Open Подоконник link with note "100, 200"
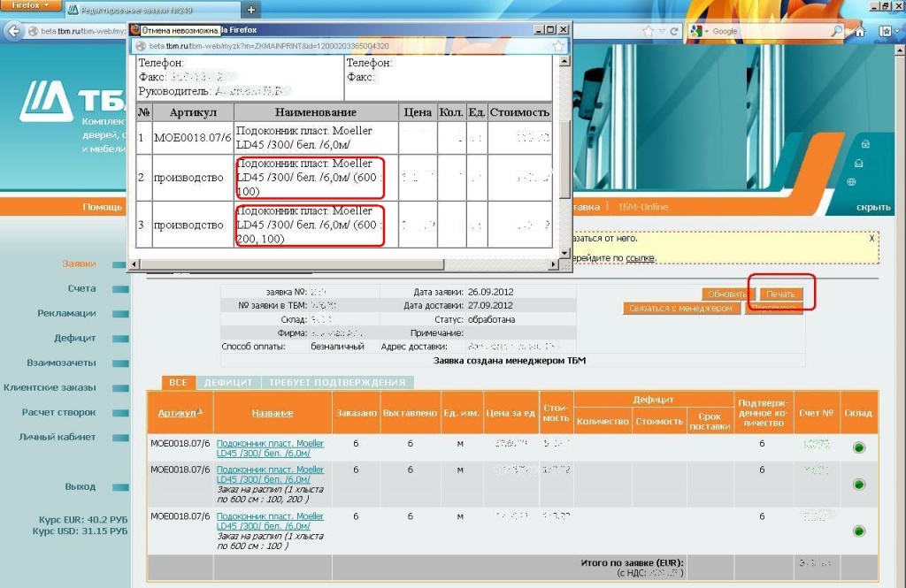 point(270,475)
